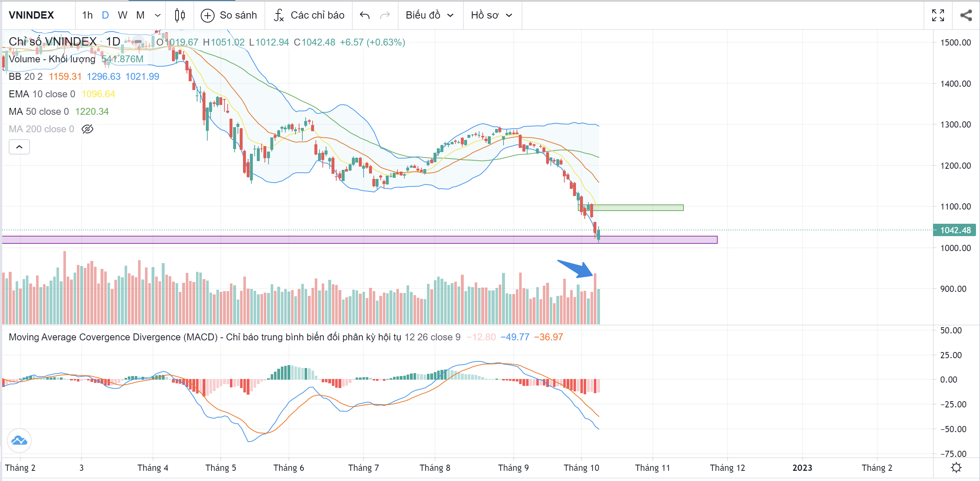Click the Chỉ số VNINDEX 1D title
Screen dimensions: 980x481
[x=64, y=42]
